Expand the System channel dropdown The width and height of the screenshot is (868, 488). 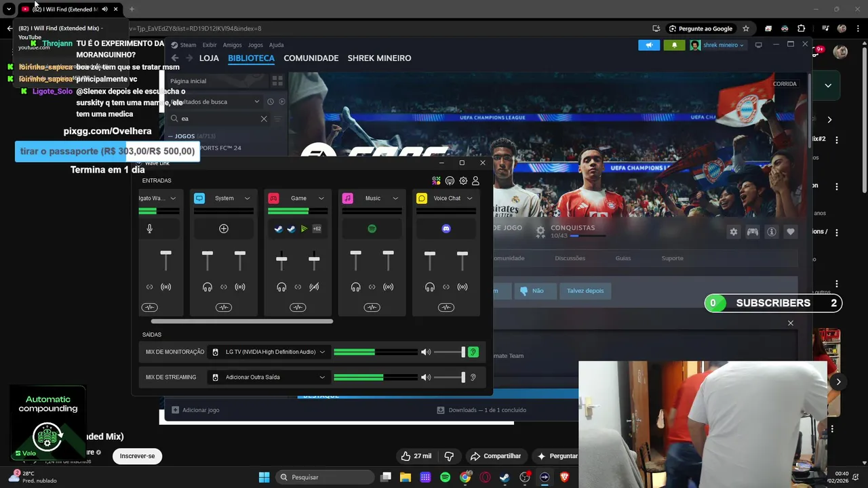pyautogui.click(x=247, y=199)
